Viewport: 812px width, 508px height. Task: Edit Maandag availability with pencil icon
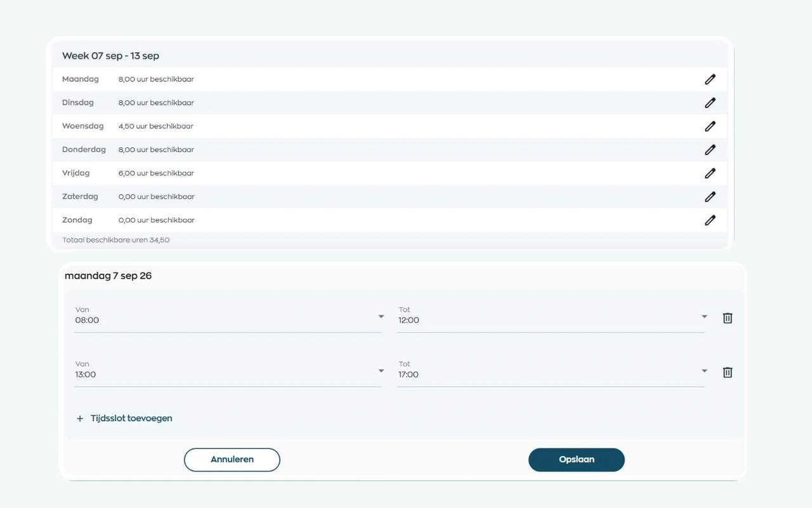710,79
